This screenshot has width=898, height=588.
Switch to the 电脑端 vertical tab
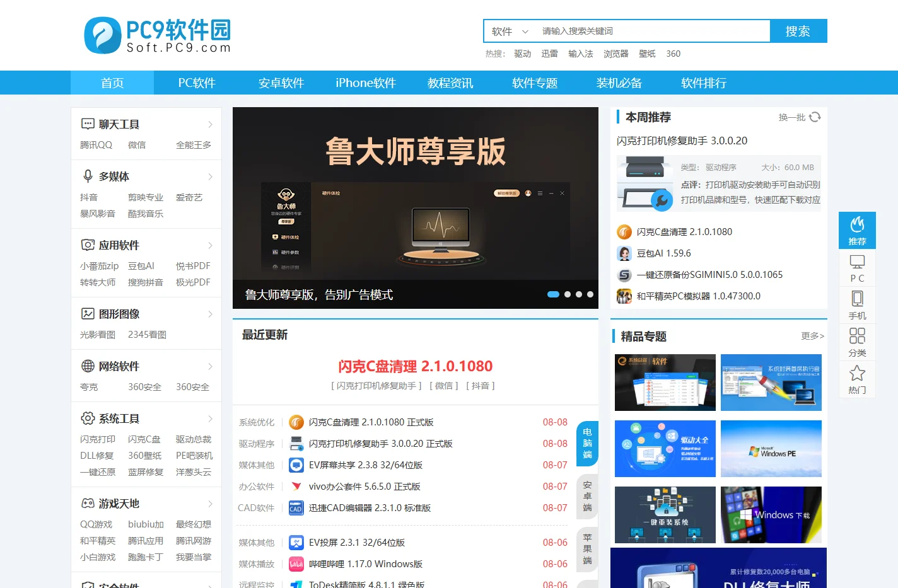coord(587,443)
